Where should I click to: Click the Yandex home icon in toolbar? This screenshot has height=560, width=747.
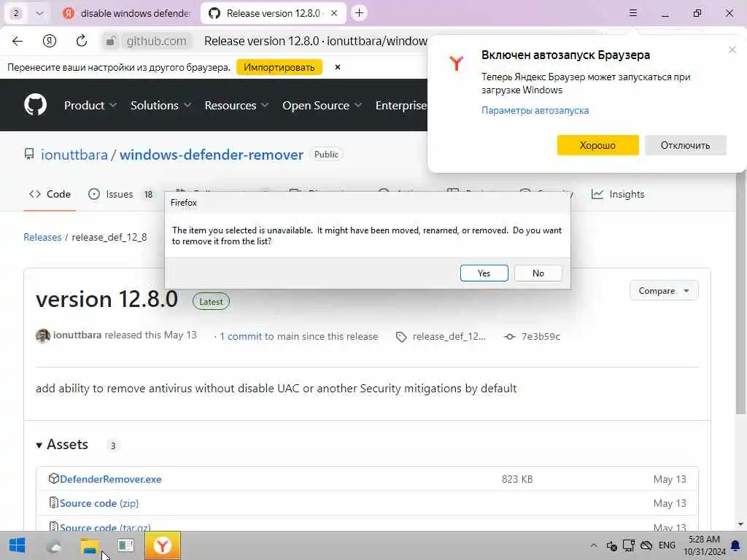point(50,41)
